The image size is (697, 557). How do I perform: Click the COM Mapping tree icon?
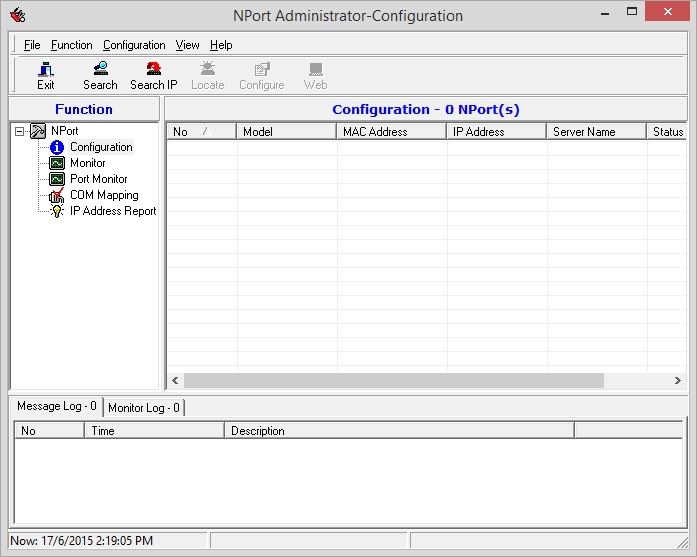pyautogui.click(x=57, y=195)
